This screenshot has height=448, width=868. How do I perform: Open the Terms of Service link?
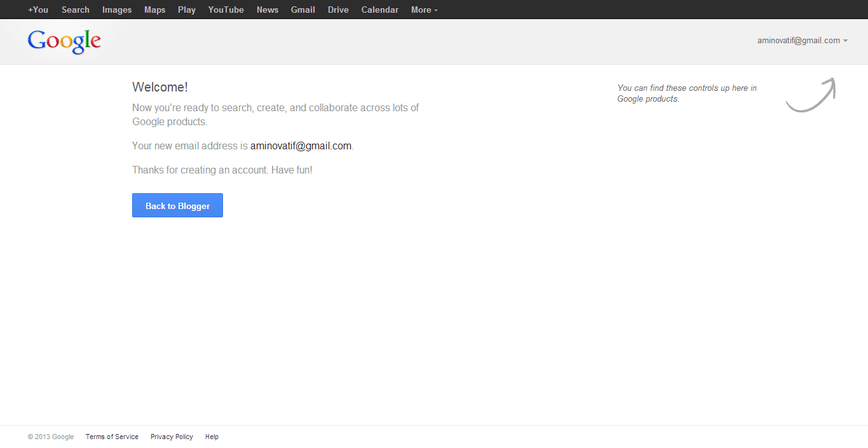pos(112,437)
